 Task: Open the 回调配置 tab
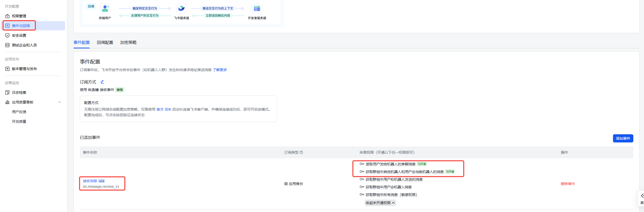click(105, 43)
